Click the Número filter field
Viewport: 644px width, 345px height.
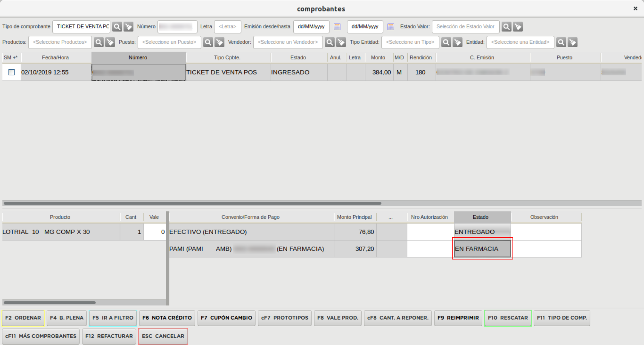177,27
